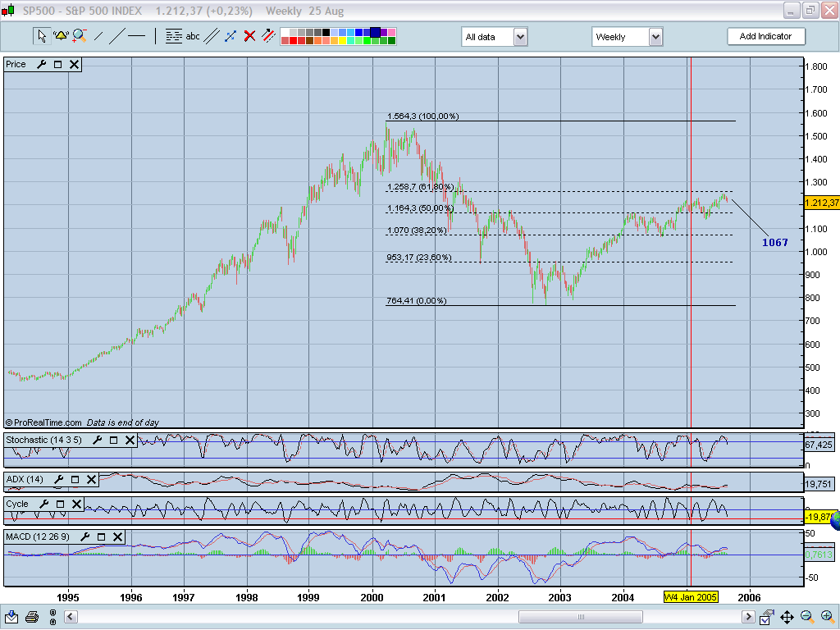Click the 1.258,7 (61,80%) Fibonacci label
840x630 pixels.
pos(420,187)
